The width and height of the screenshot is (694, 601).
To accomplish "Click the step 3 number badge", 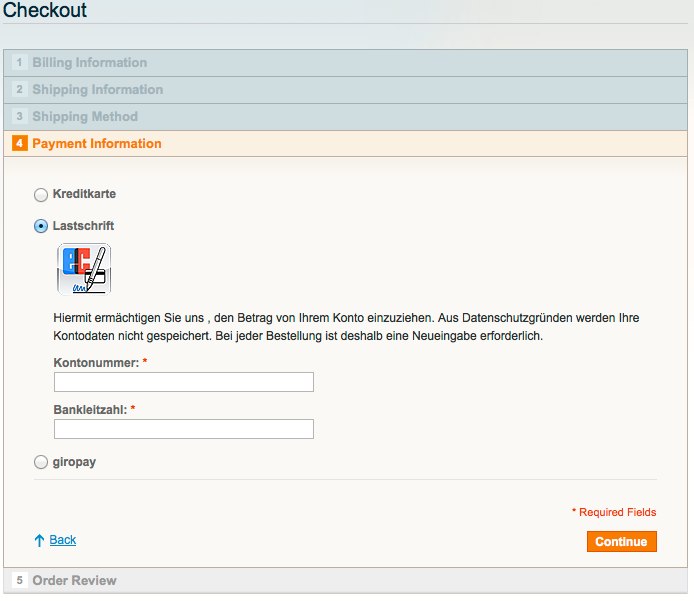I will 19,117.
